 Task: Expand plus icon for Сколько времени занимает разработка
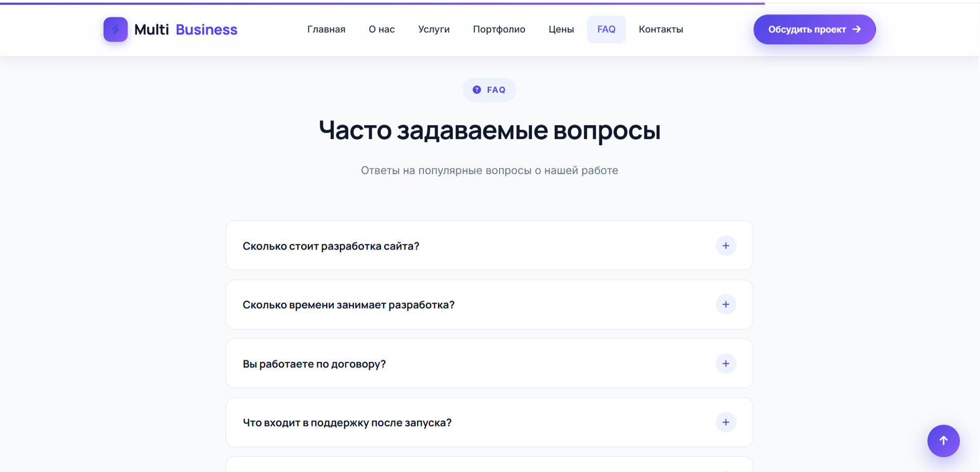(x=726, y=304)
